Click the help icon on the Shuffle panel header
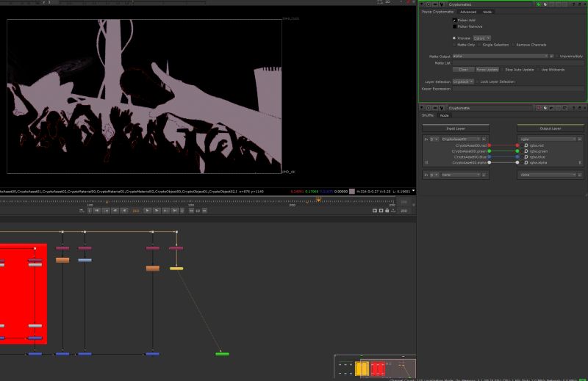 pos(573,108)
